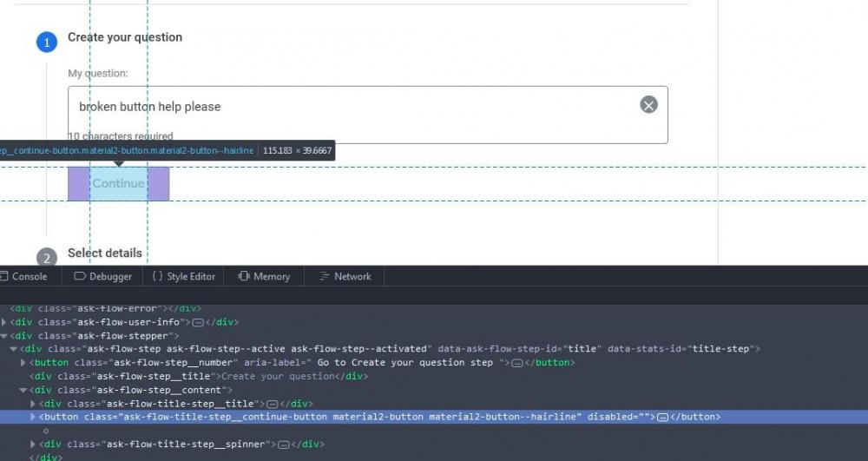The image size is (868, 461).
Task: Click ellipsis badge on the continue-button node
Action: point(662,417)
